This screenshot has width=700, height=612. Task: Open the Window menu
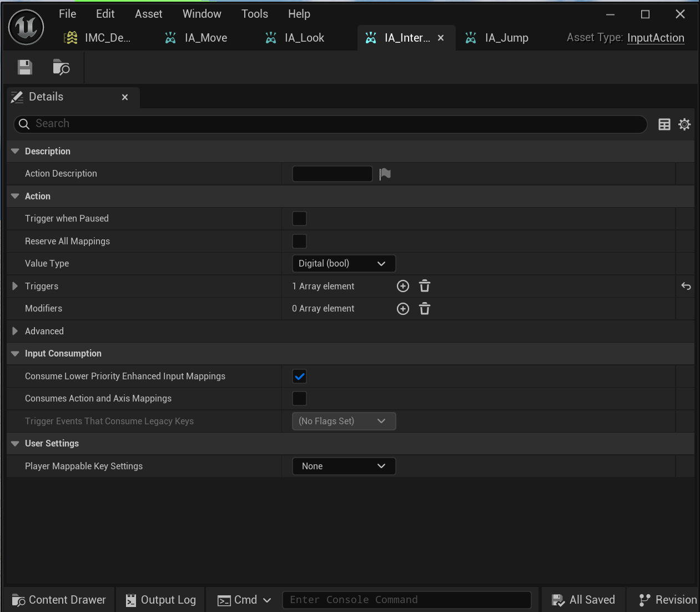tap(202, 14)
